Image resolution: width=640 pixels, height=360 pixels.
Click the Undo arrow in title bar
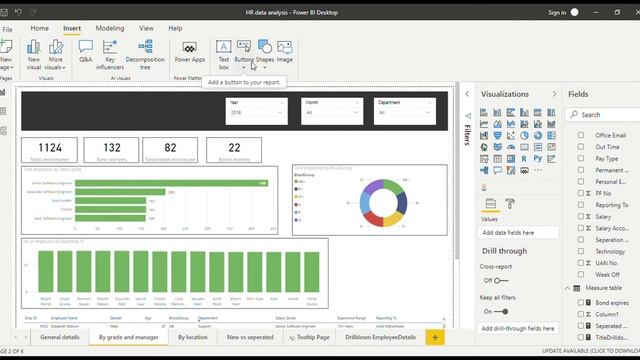(x=18, y=12)
